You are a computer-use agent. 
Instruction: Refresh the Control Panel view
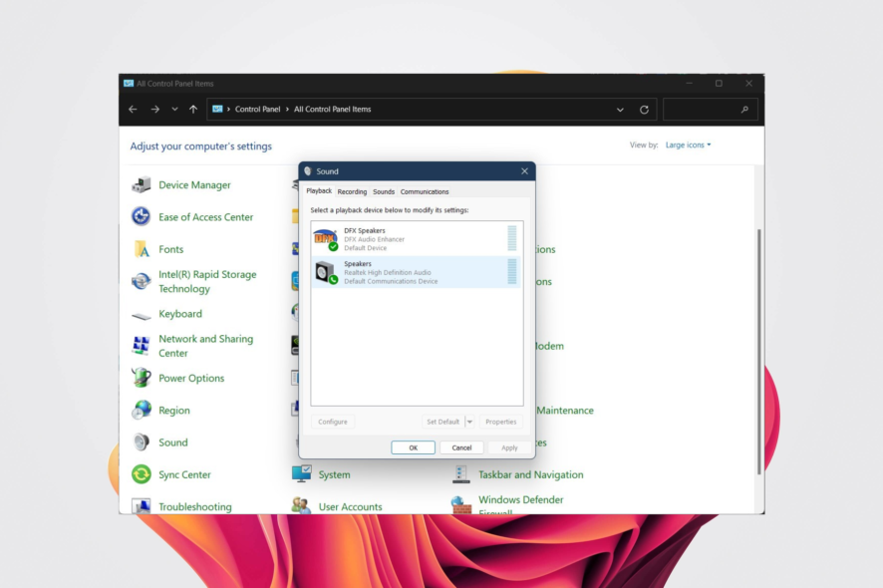[644, 110]
